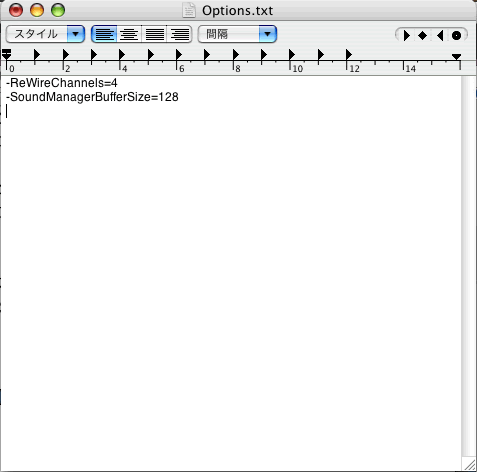This screenshot has height=472, width=477.
Task: Choose justified text alignment
Action: coord(154,34)
